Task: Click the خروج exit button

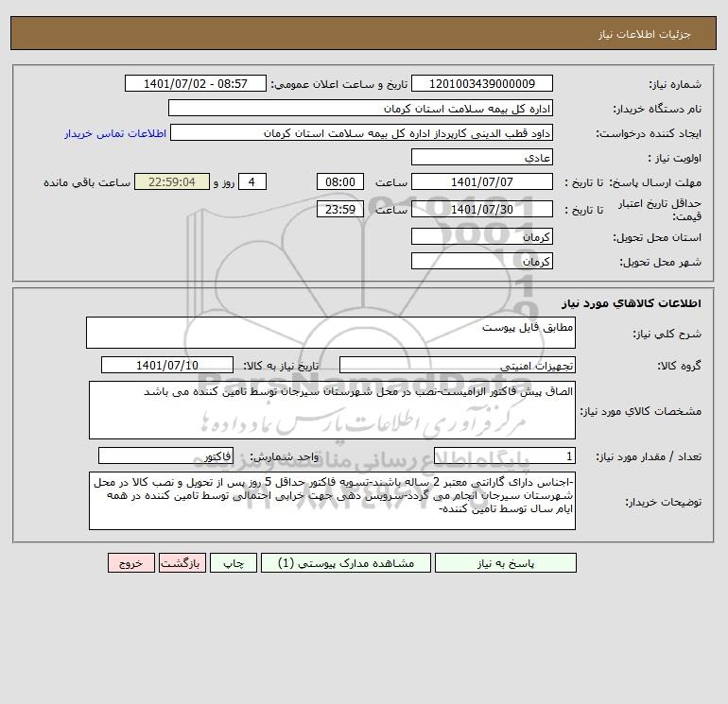Action: point(130,563)
